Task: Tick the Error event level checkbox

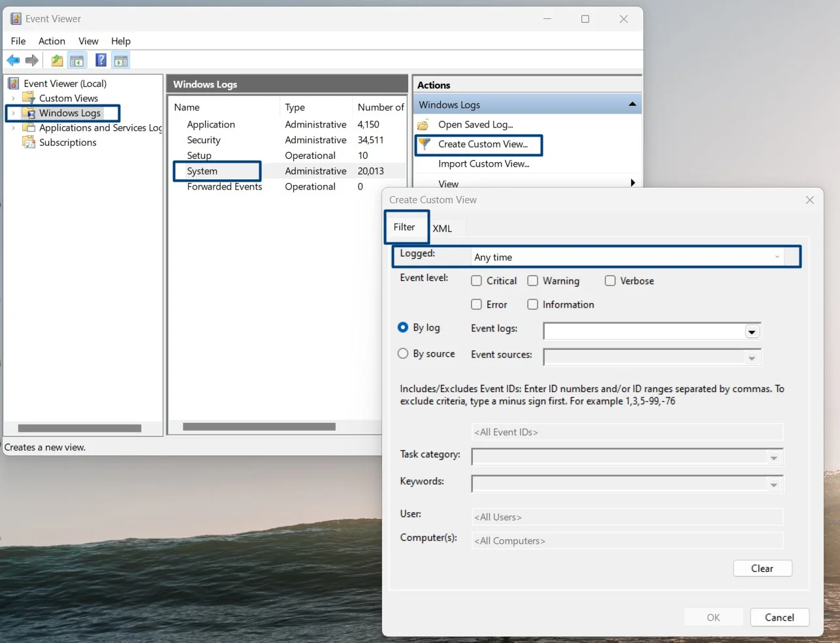Action: [x=477, y=305]
